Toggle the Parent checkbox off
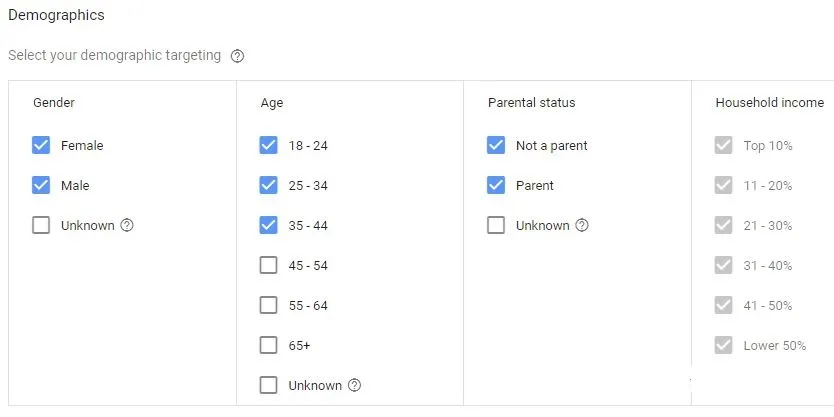The height and width of the screenshot is (417, 834). click(496, 185)
